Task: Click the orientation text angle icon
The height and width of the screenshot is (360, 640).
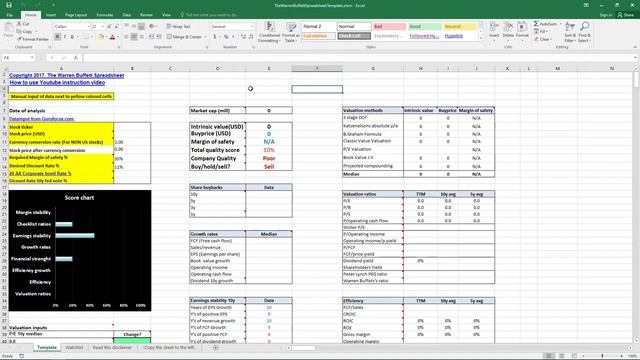Action: click(x=152, y=27)
